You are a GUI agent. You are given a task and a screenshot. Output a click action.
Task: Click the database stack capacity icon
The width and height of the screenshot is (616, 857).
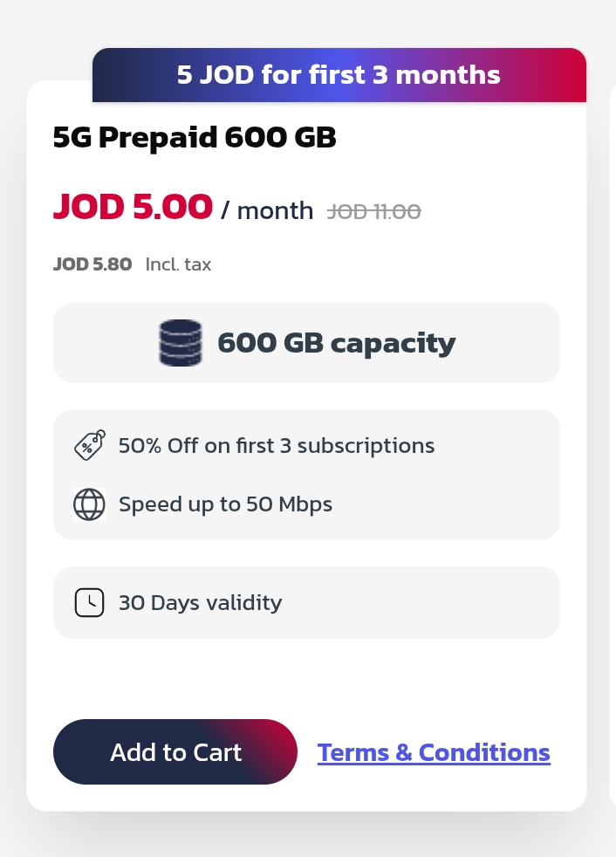tap(181, 343)
